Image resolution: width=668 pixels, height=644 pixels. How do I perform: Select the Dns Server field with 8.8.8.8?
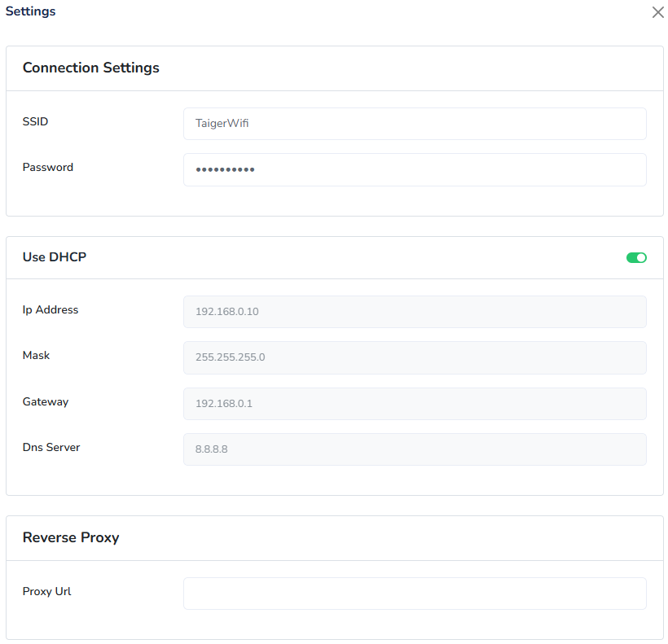tap(415, 449)
